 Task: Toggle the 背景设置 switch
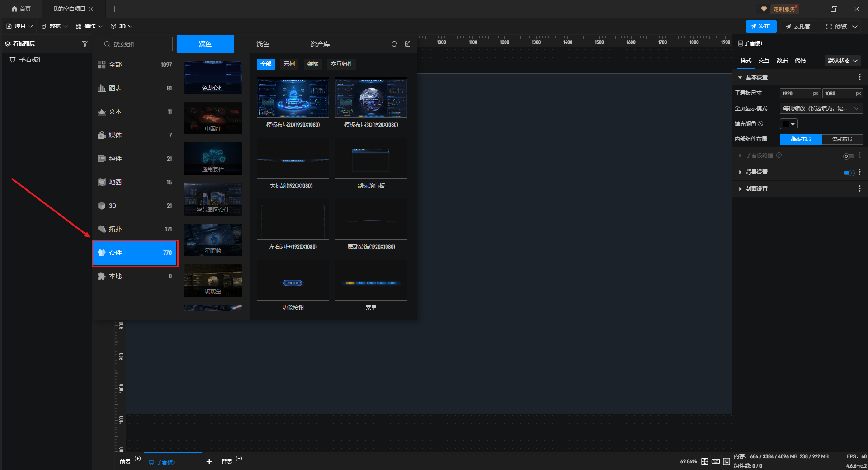849,173
